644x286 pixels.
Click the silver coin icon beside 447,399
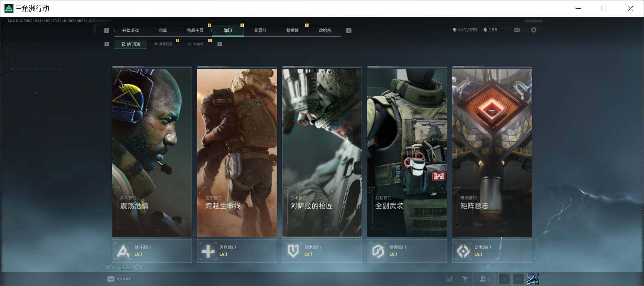click(x=455, y=30)
